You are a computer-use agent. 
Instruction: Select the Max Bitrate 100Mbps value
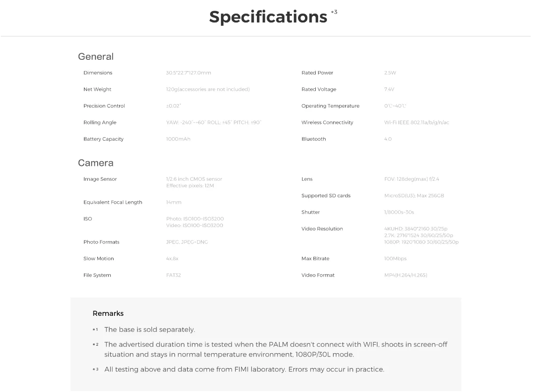[x=395, y=259]
